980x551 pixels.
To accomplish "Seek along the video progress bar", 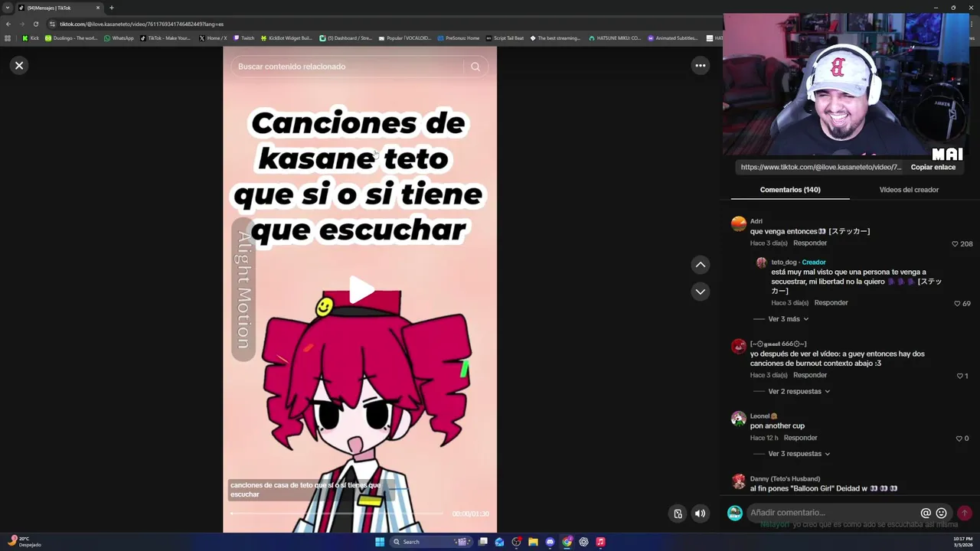I will [338, 514].
